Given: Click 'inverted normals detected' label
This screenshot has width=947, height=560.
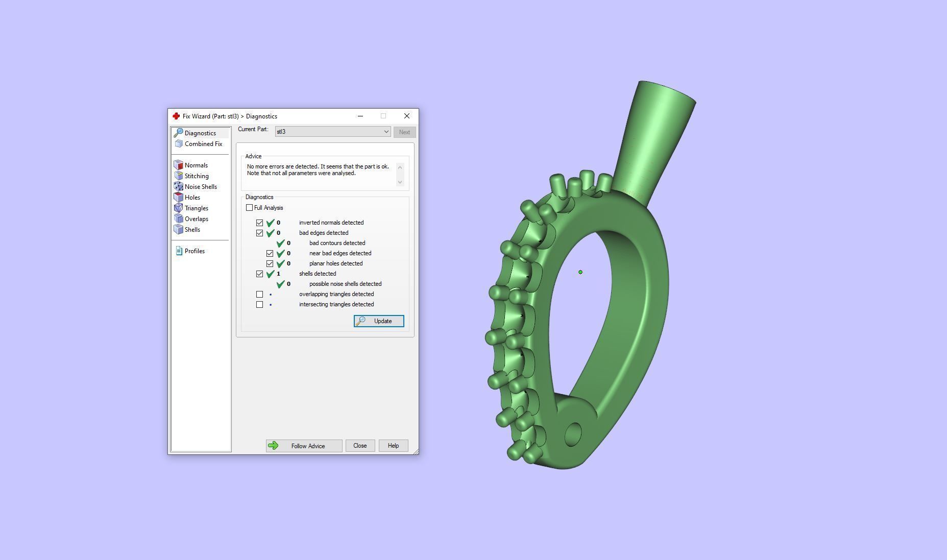Looking at the screenshot, I should 331,223.
